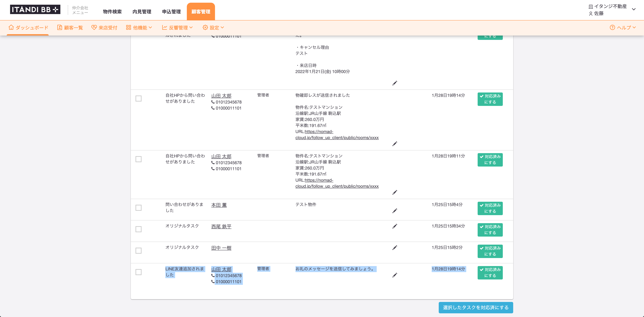The image size is (644, 317).
Task: Click the dashboard home icon
Action: point(11,27)
